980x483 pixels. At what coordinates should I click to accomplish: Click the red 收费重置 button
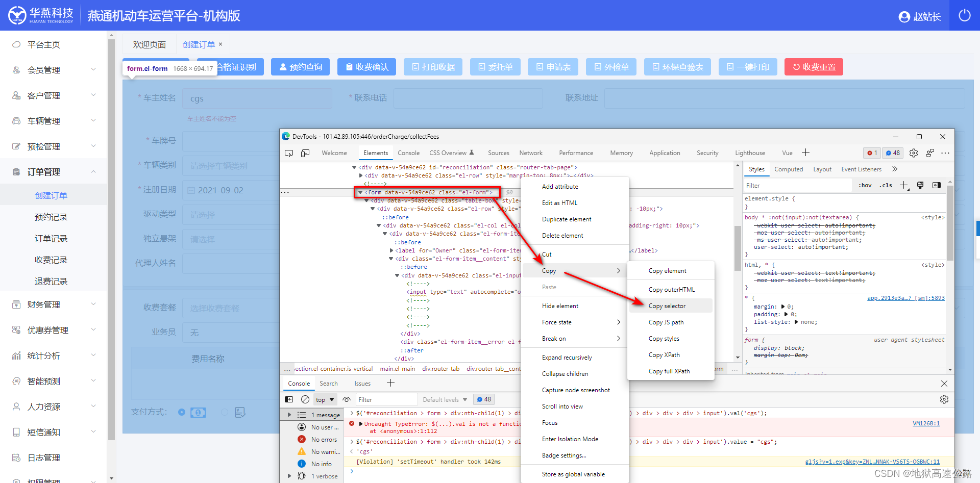coord(814,67)
